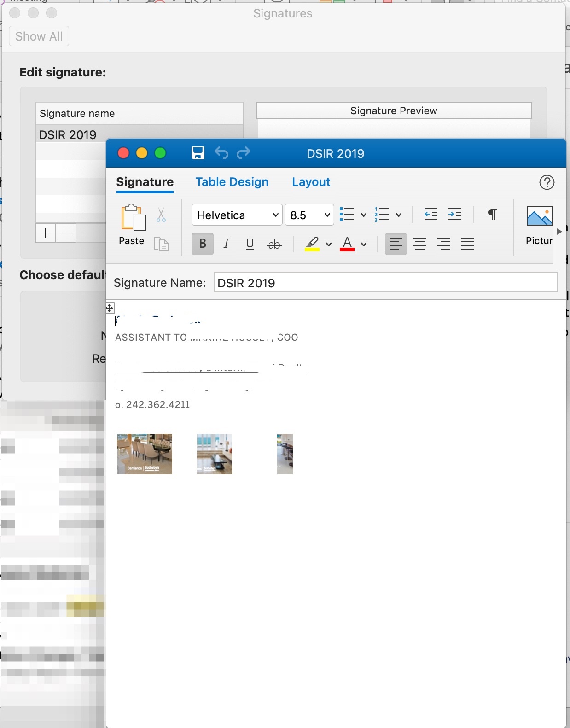
Task: Click the phone number o. 242.362.4211
Action: click(x=152, y=405)
